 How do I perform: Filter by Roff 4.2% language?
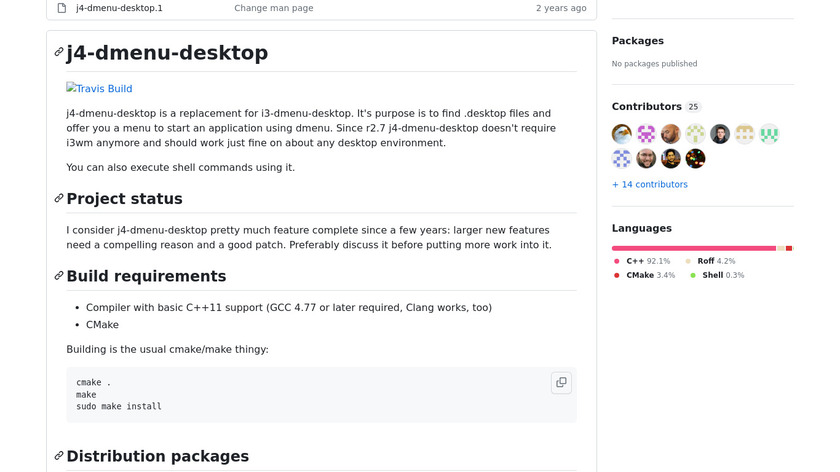tap(710, 261)
